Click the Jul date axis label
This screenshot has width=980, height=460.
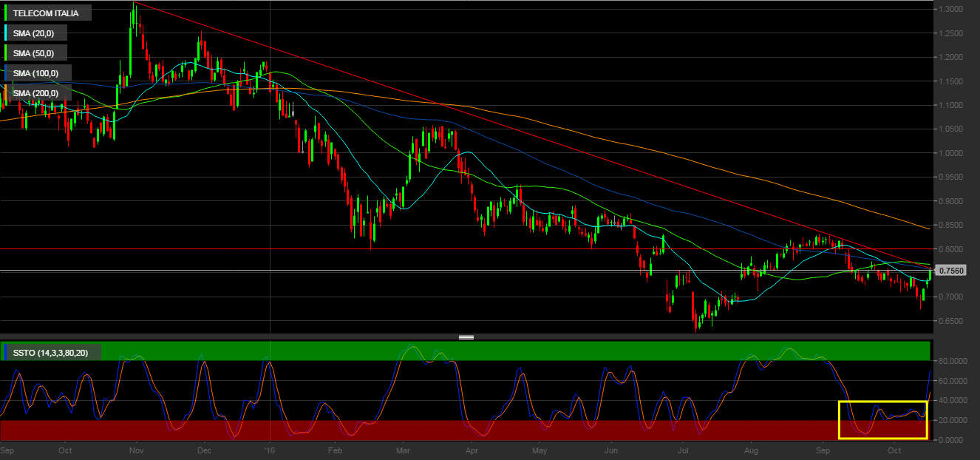click(683, 450)
